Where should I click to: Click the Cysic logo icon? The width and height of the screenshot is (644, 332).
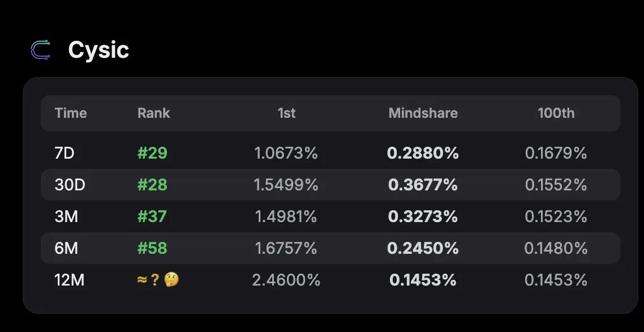click(40, 50)
